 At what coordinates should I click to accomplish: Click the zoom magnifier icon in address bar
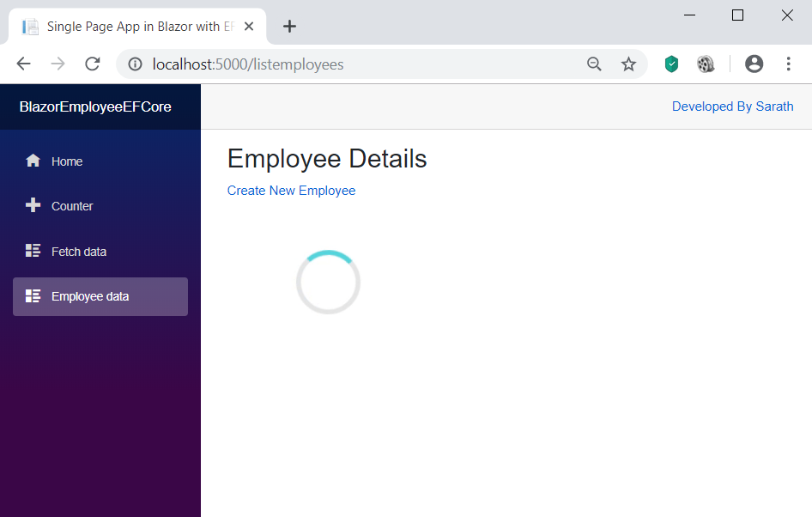[594, 64]
